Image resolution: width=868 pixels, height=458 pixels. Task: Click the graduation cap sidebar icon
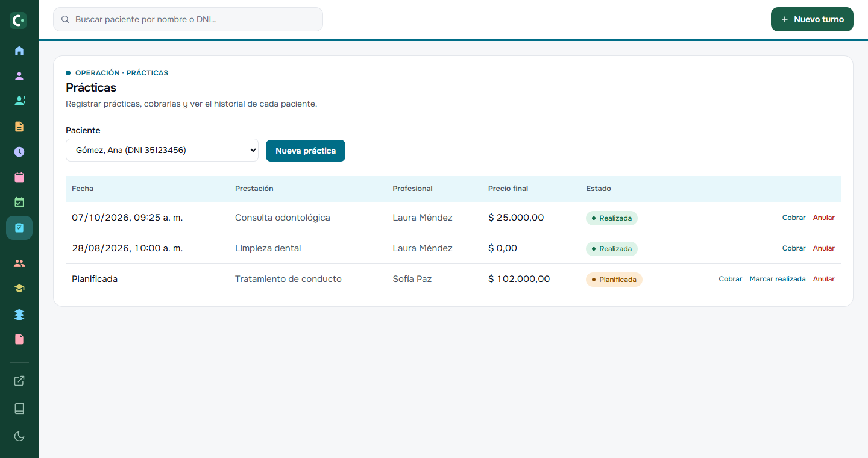[19, 289]
